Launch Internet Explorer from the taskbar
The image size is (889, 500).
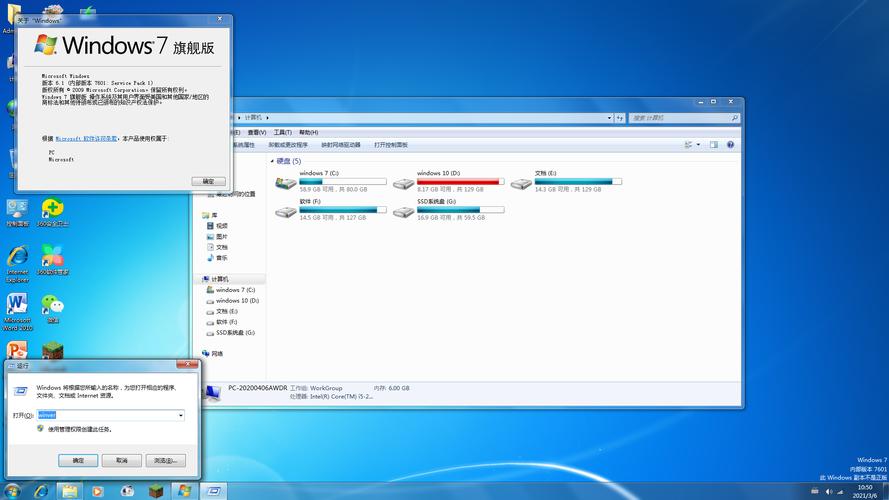41,491
